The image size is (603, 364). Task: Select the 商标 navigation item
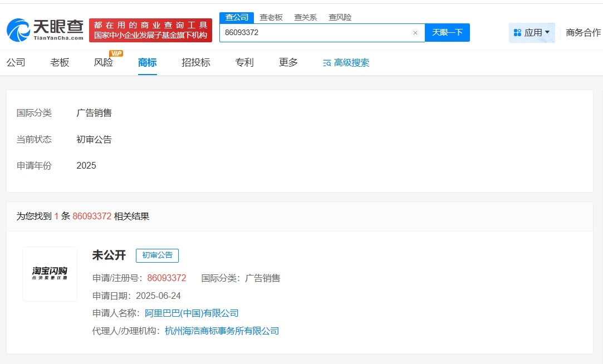[x=146, y=62]
